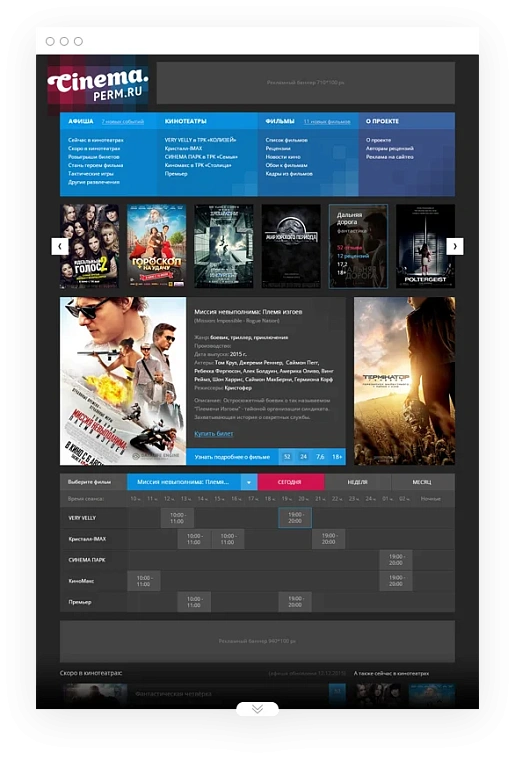This screenshot has width=515, height=760.
Task: Open 'Розыгрыши билетов' link
Action: [94, 157]
